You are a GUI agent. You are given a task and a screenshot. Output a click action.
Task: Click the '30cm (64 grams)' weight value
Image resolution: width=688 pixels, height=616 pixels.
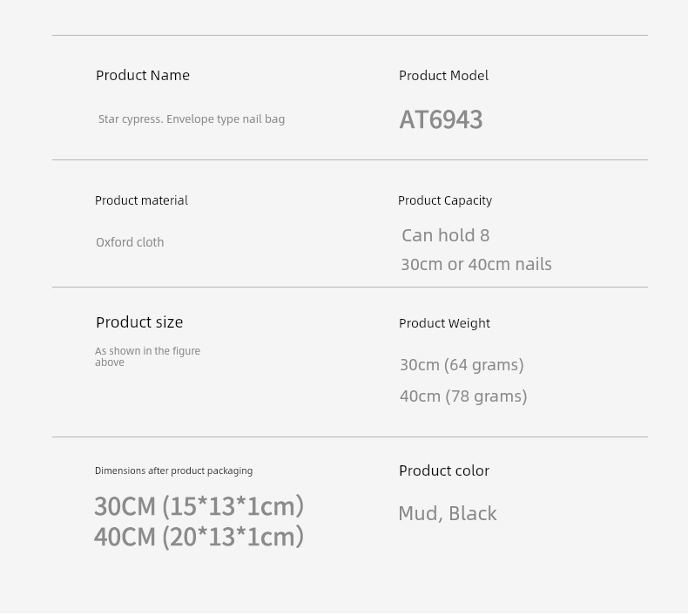pyautogui.click(x=462, y=365)
